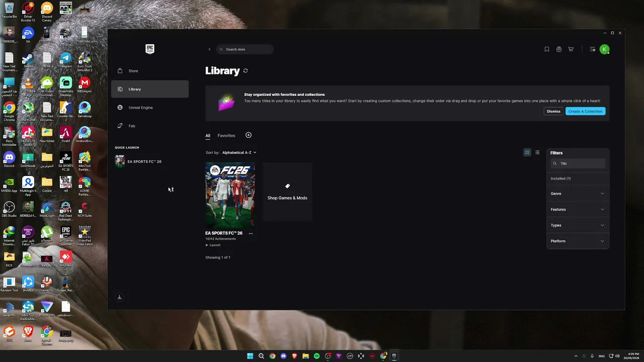Select the Proton VPN desktop icon

click(x=47, y=309)
